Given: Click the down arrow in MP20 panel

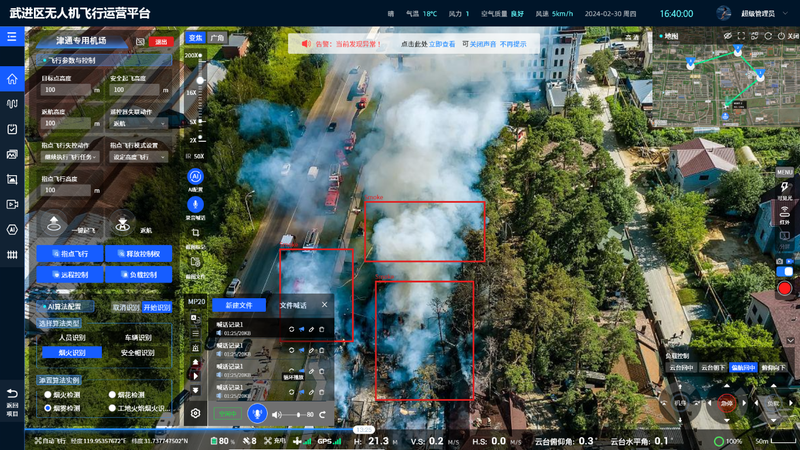Looking at the screenshot, I should click(x=195, y=390).
